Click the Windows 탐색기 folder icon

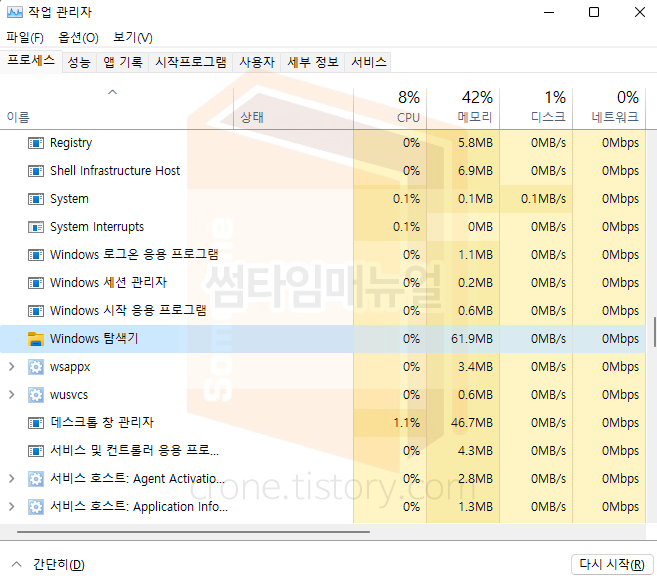click(x=36, y=339)
